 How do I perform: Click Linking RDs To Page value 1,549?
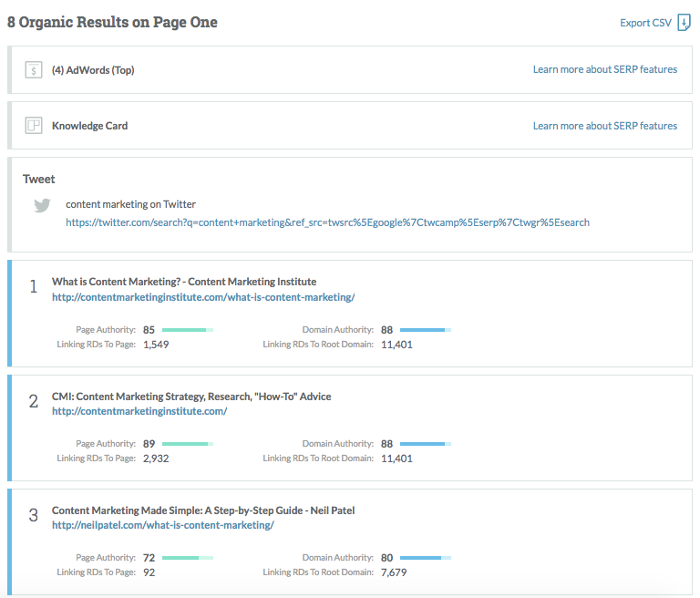pyautogui.click(x=156, y=345)
